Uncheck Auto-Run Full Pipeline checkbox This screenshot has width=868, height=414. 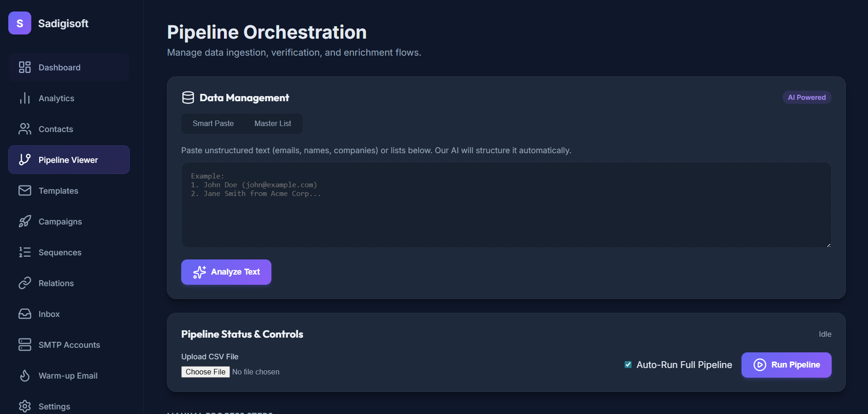coord(628,365)
